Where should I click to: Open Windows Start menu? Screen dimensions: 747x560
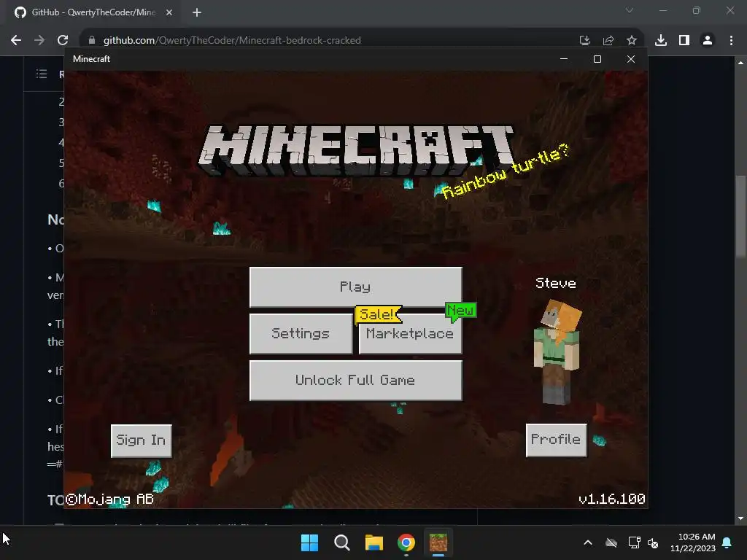pos(309,542)
